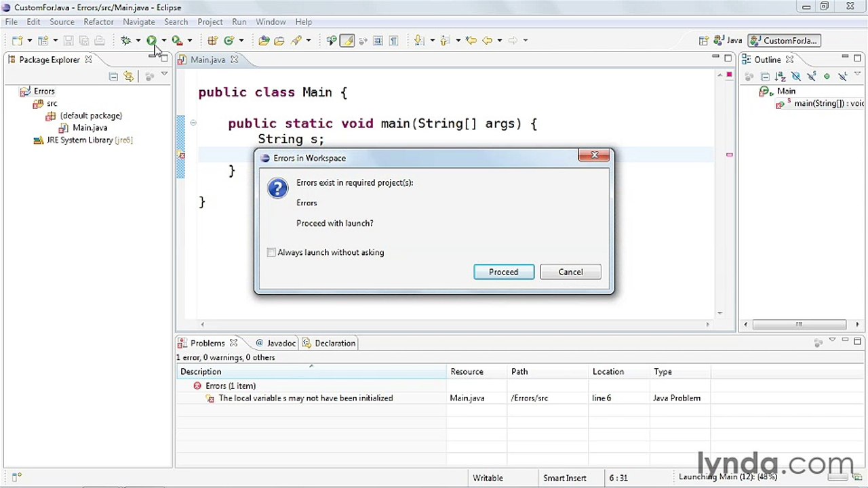This screenshot has height=488, width=868.
Task: Click the Open Type toolbar icon
Action: click(x=264, y=41)
